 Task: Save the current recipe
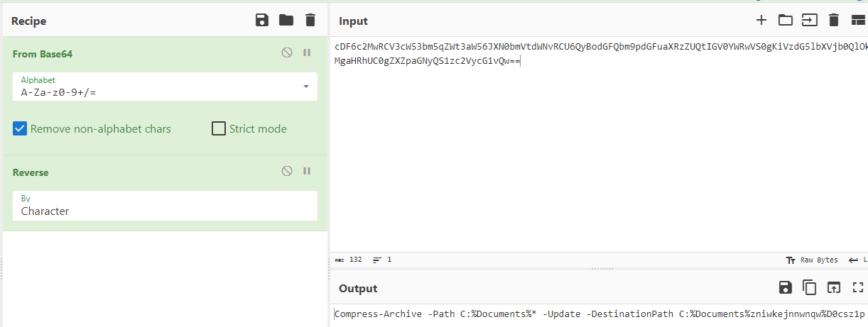[x=262, y=20]
